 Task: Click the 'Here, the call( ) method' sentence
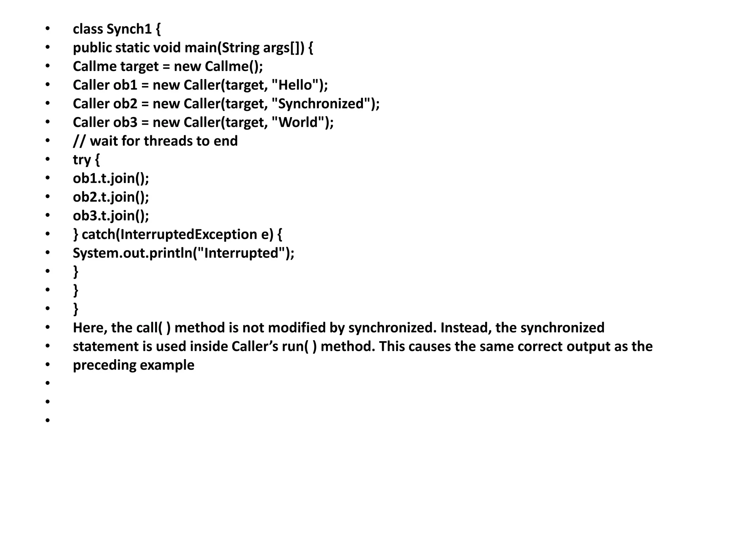[x=339, y=328]
